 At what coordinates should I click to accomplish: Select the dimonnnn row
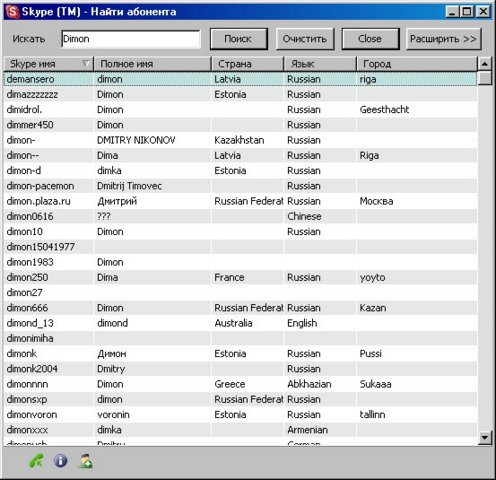[240, 384]
